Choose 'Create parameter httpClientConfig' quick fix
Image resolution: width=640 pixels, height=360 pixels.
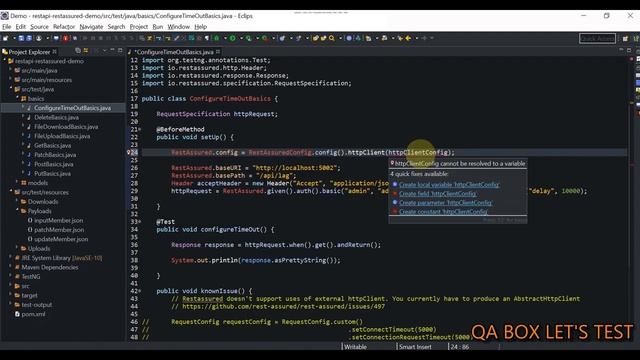(x=445, y=202)
